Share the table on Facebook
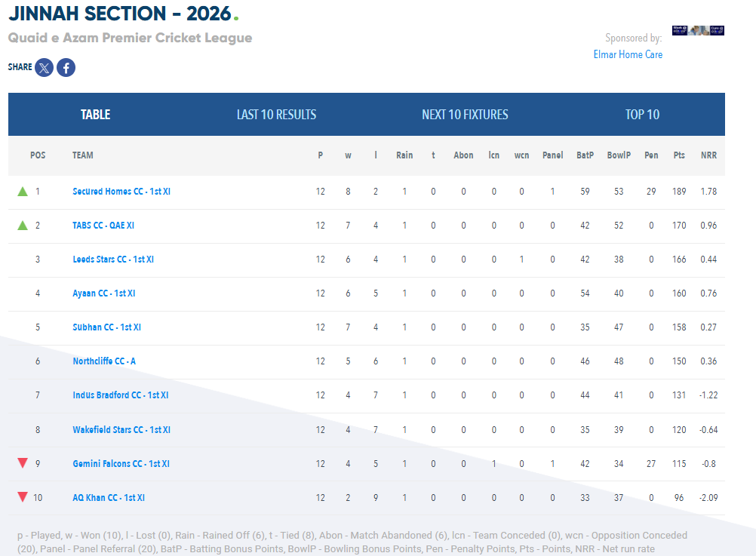The height and width of the screenshot is (556, 756). point(66,67)
